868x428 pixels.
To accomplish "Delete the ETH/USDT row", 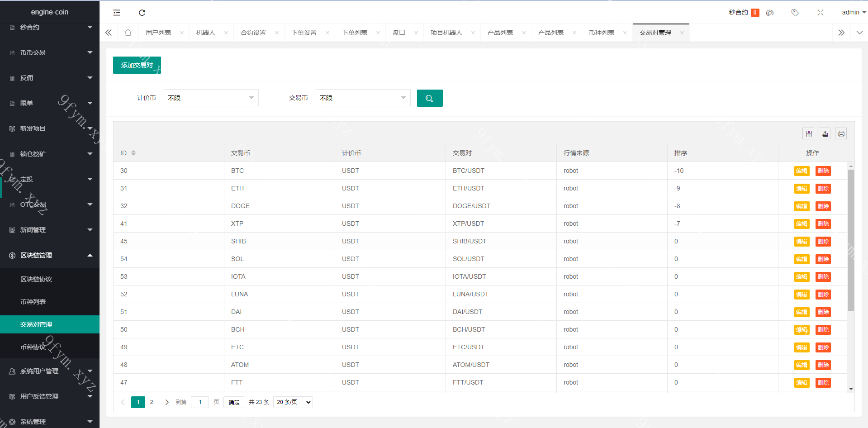I will pyautogui.click(x=823, y=189).
